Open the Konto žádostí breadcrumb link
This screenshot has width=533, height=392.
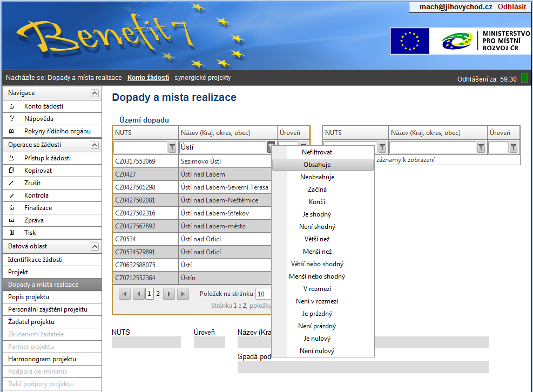point(148,78)
